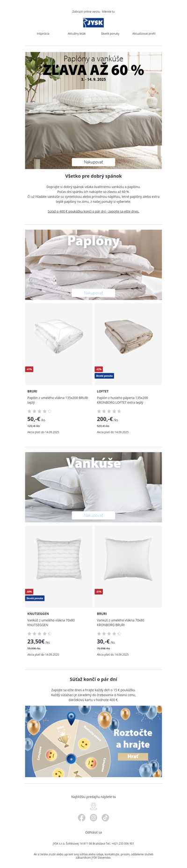Open the Instagram icon in footer
Screen dimensions: 187x868
pyautogui.click(x=93, y=817)
